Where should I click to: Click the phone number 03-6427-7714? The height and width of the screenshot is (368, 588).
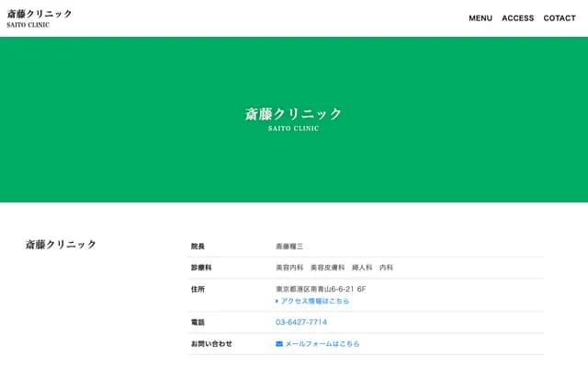click(301, 322)
